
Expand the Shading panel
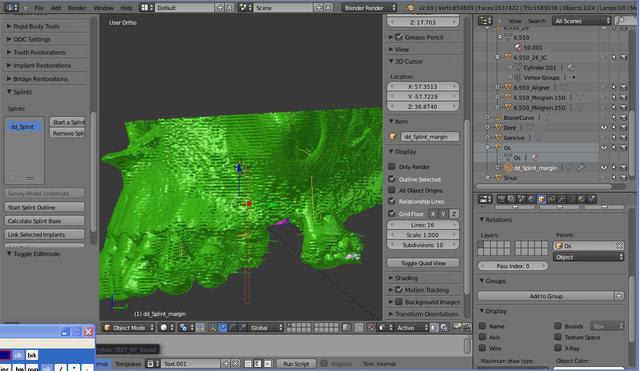click(406, 278)
